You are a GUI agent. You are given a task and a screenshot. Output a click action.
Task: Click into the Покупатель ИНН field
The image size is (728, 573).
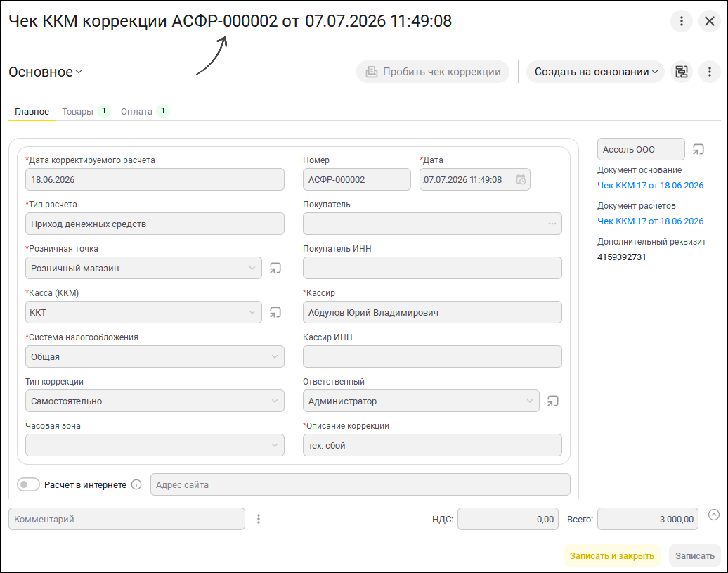(x=432, y=268)
